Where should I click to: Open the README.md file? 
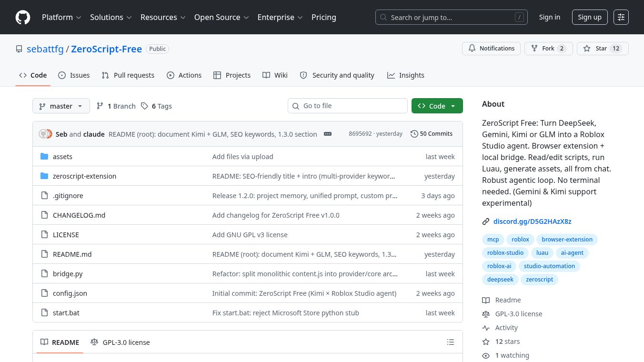click(72, 254)
